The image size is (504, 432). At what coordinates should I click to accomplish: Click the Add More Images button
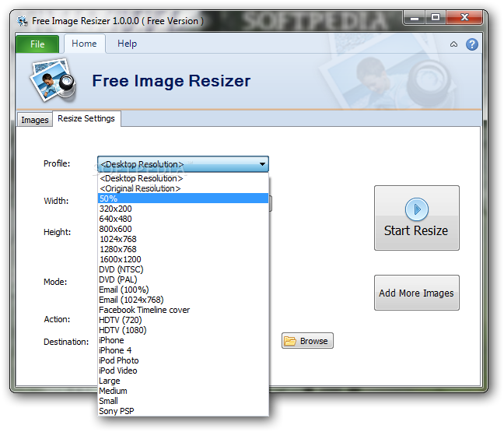417,293
